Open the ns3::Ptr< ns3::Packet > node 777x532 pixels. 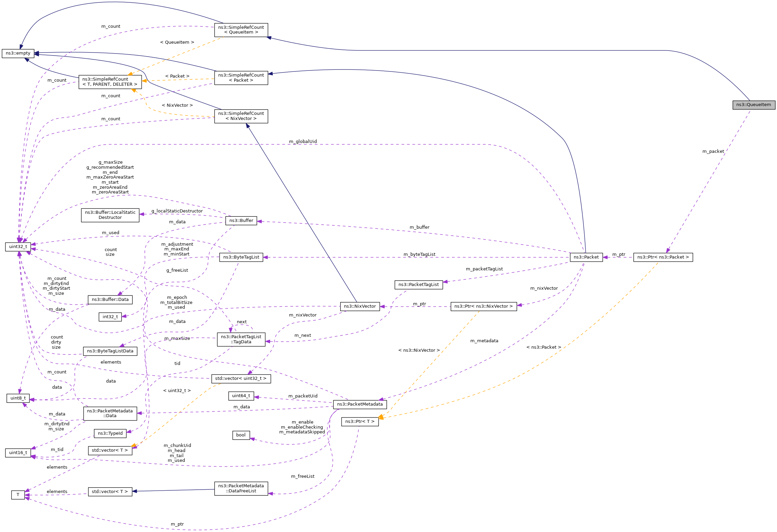[663, 257]
